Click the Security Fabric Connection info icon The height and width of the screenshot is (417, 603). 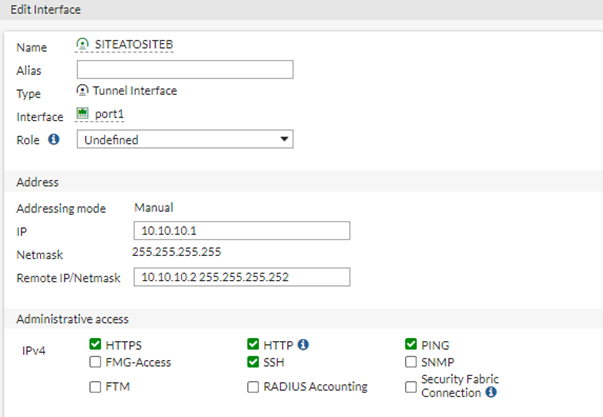[x=491, y=392]
